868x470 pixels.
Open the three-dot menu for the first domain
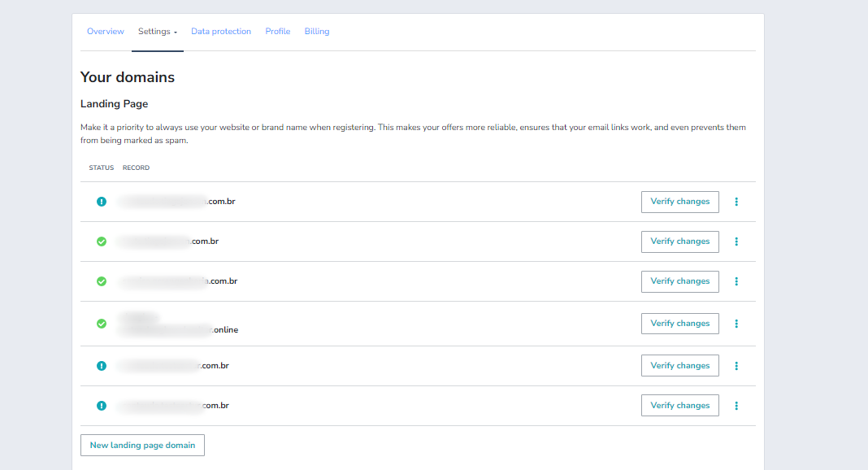point(736,202)
